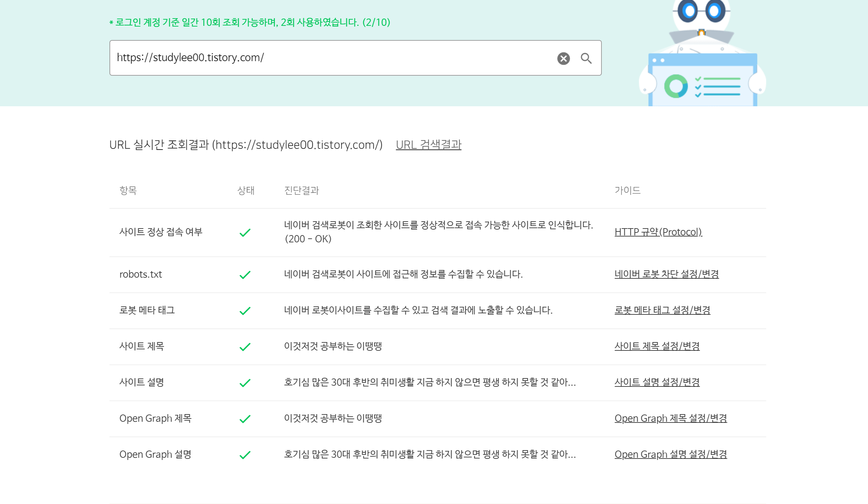Click the robot mascot illustration
The width and height of the screenshot is (868, 504).
(x=702, y=55)
